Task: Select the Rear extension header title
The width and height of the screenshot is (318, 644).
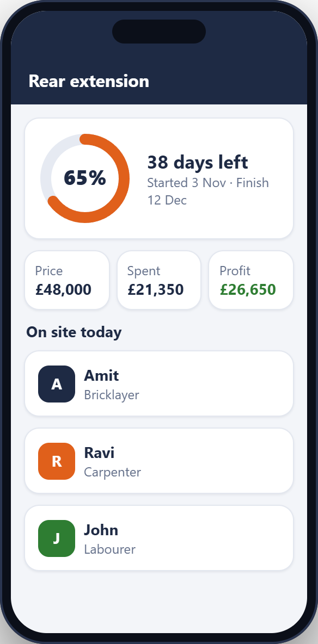Action: tap(89, 82)
